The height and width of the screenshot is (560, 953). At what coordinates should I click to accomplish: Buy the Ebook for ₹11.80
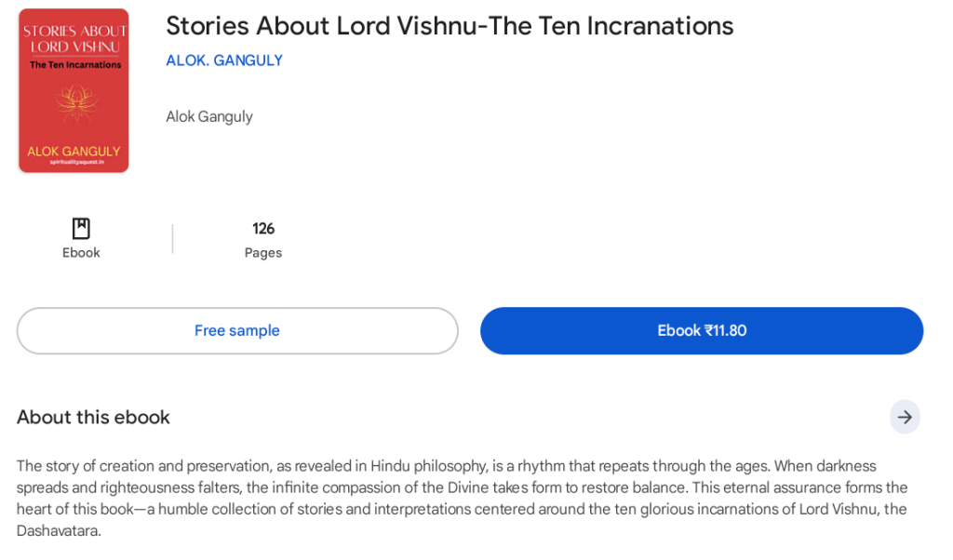pos(702,330)
